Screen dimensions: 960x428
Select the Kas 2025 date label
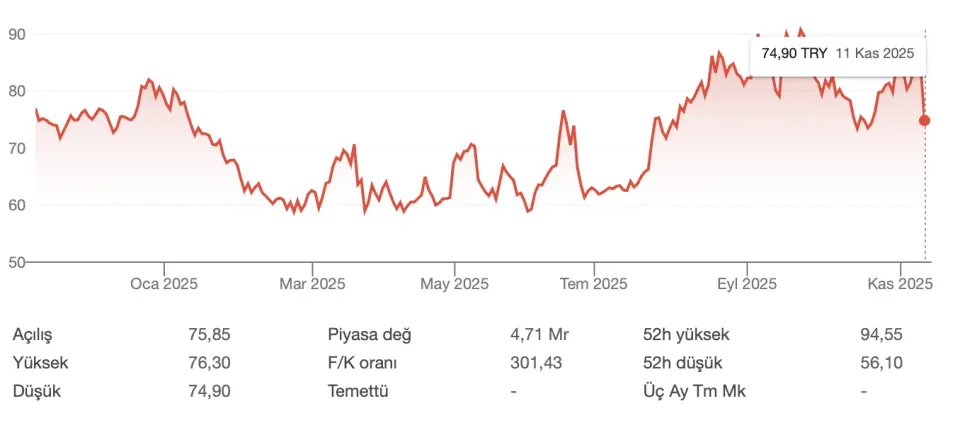[900, 284]
